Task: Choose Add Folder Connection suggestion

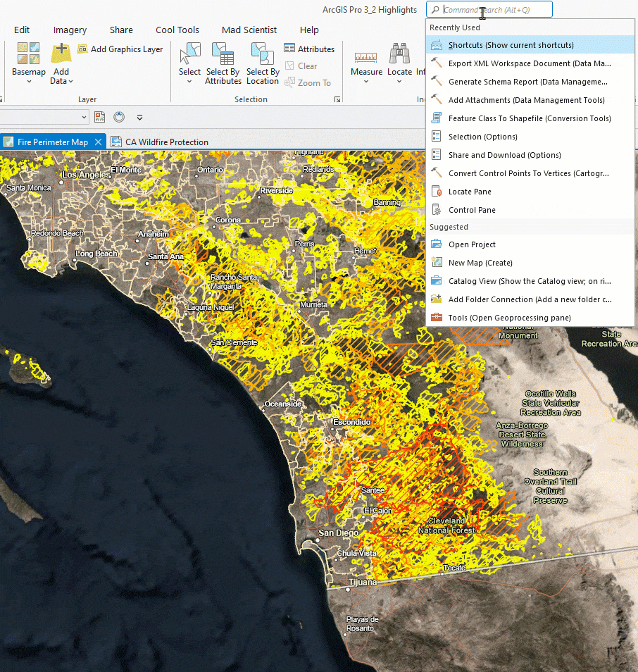Action: pyautogui.click(x=530, y=299)
